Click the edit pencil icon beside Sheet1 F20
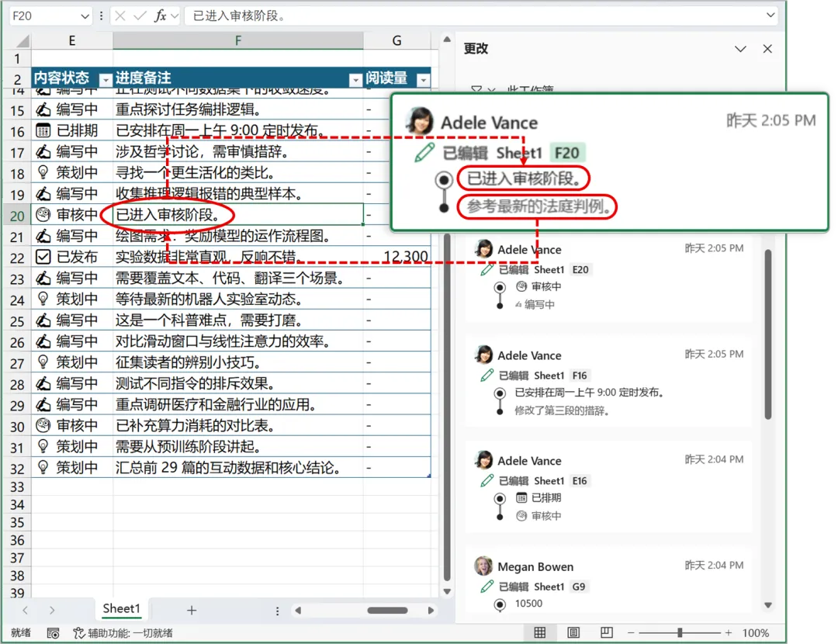Viewport: 838px width, 644px height. click(424, 153)
